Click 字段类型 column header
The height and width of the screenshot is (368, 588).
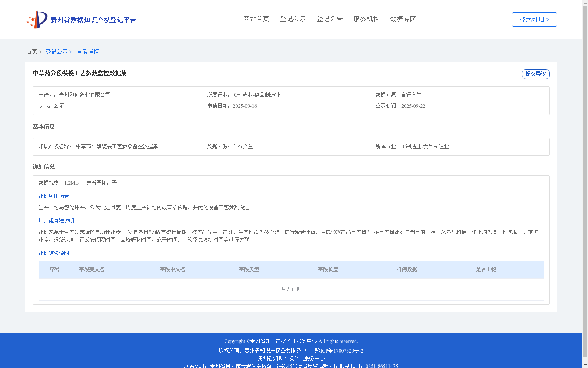[x=249, y=269]
